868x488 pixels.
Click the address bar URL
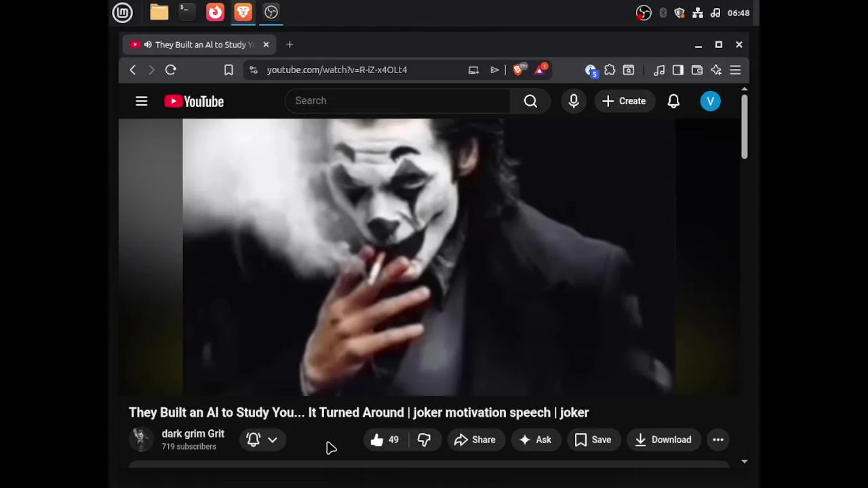(x=337, y=70)
